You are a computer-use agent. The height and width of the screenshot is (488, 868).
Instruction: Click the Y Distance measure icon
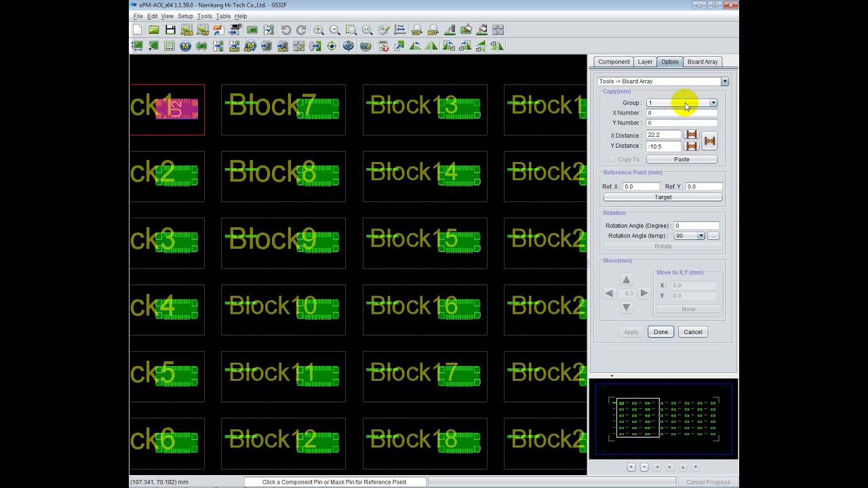tap(692, 146)
